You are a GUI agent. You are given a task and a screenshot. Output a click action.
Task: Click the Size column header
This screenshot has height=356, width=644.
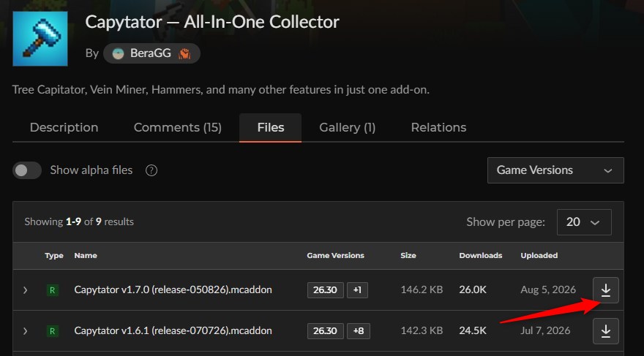(x=408, y=256)
